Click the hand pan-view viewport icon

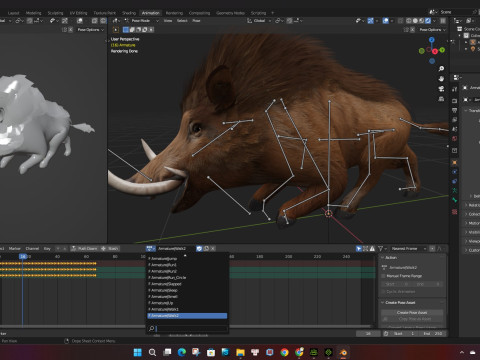click(441, 79)
